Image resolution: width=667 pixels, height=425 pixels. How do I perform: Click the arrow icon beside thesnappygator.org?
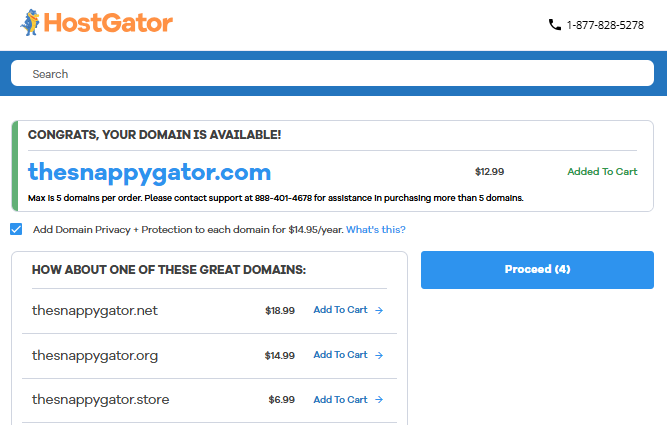[x=379, y=355]
